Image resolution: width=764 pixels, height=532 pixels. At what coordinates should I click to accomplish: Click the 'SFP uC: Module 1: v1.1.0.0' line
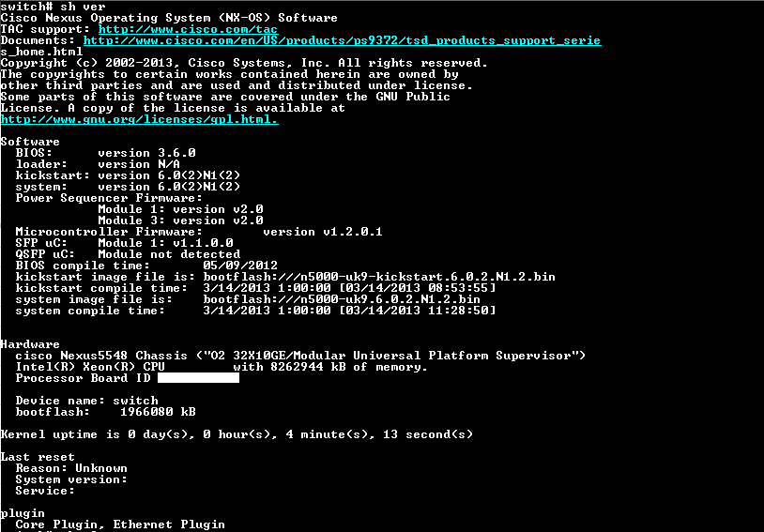pos(124,243)
